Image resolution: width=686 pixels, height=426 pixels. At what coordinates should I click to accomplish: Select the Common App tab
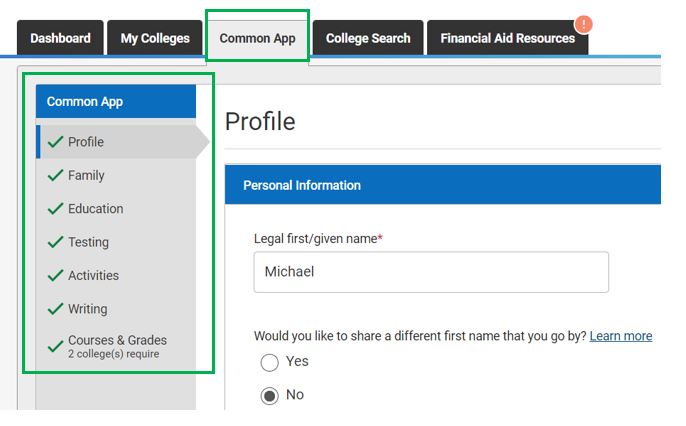click(258, 39)
